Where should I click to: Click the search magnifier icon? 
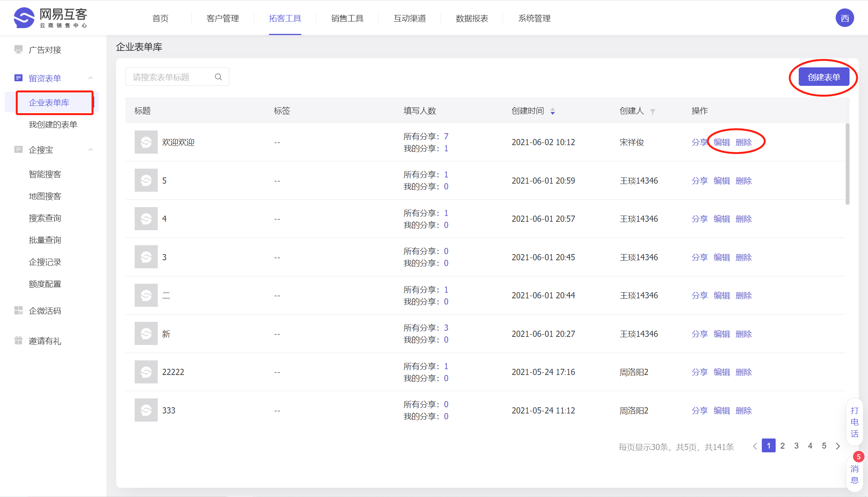pyautogui.click(x=218, y=77)
